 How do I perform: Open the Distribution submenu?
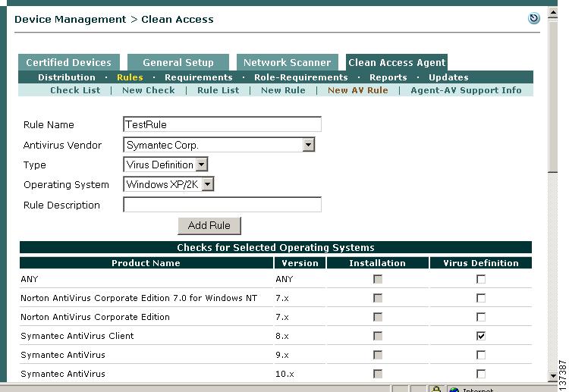(67, 77)
